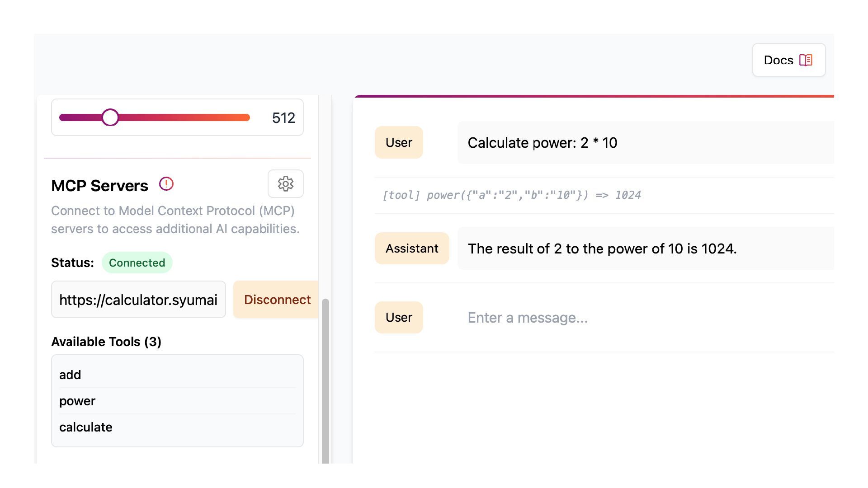Click the MCP Servers info alert icon
The image size is (868, 488).
[166, 184]
